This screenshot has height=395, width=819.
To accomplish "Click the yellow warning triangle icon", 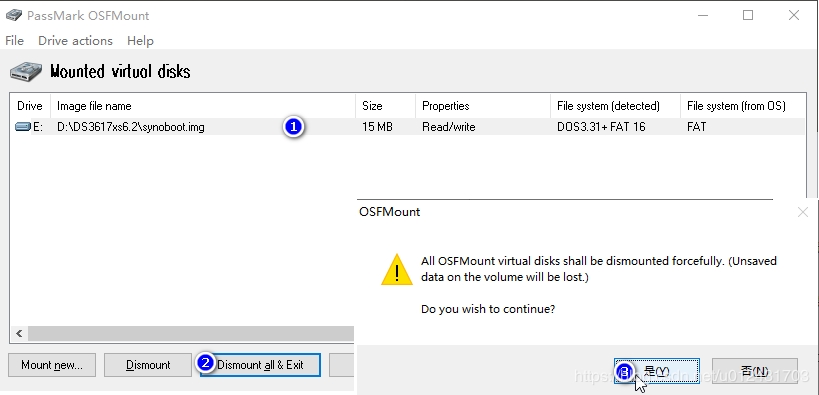I will click(x=397, y=270).
